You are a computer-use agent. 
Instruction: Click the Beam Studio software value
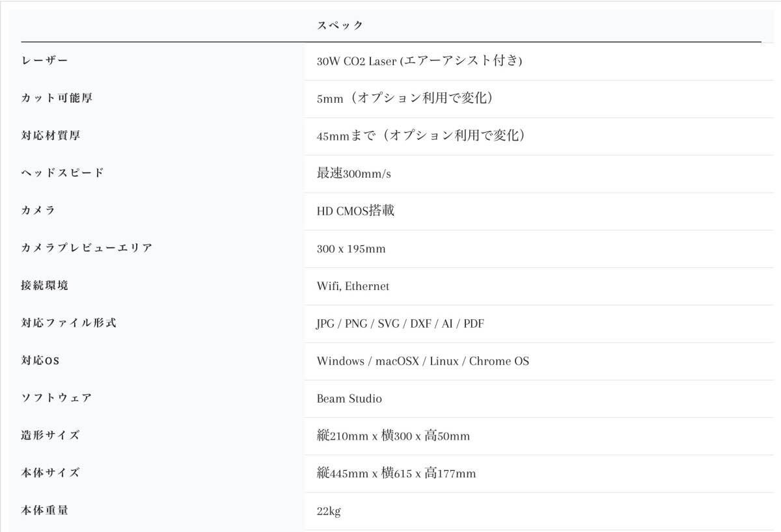point(349,399)
